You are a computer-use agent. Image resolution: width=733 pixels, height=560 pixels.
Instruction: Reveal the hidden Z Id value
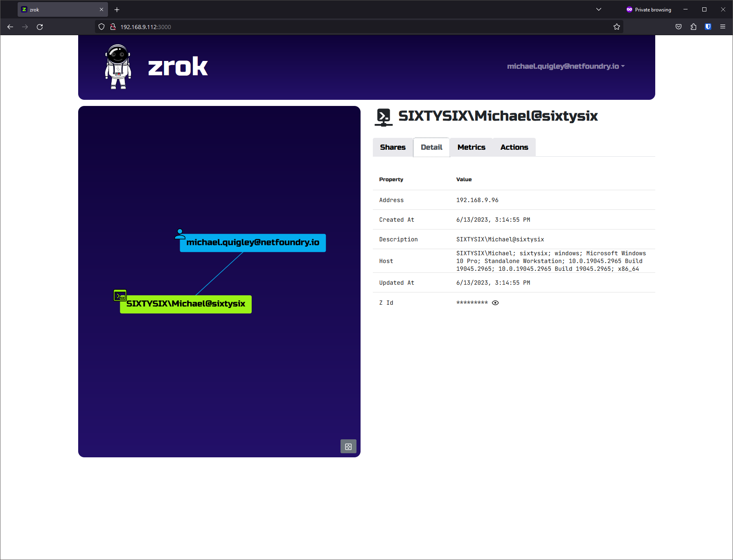tap(495, 303)
